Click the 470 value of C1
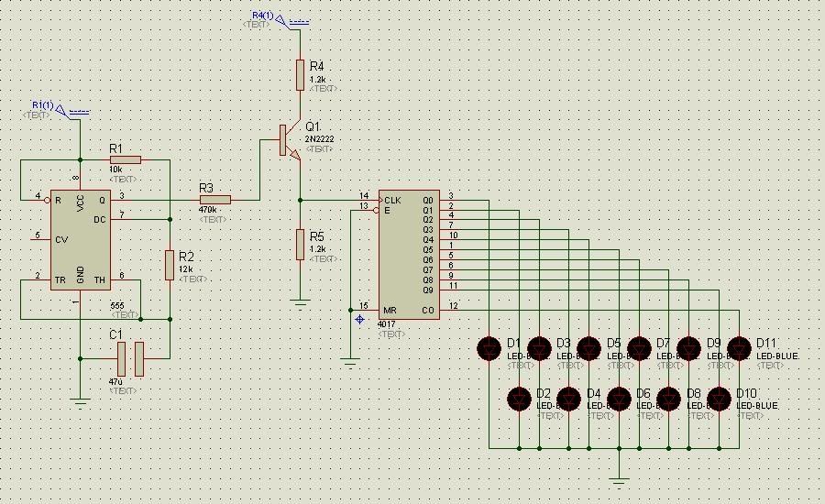 pos(115,381)
